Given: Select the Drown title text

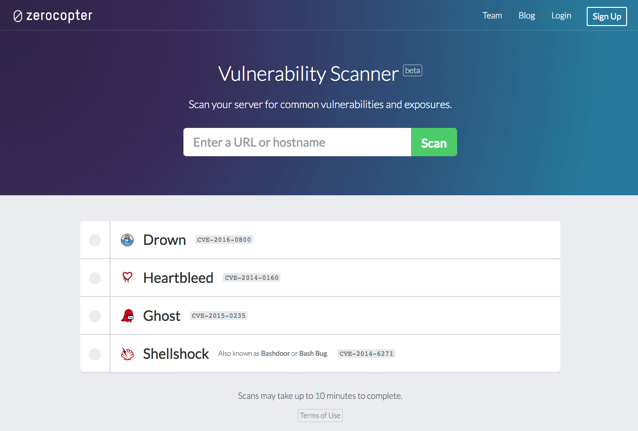Looking at the screenshot, I should (164, 240).
